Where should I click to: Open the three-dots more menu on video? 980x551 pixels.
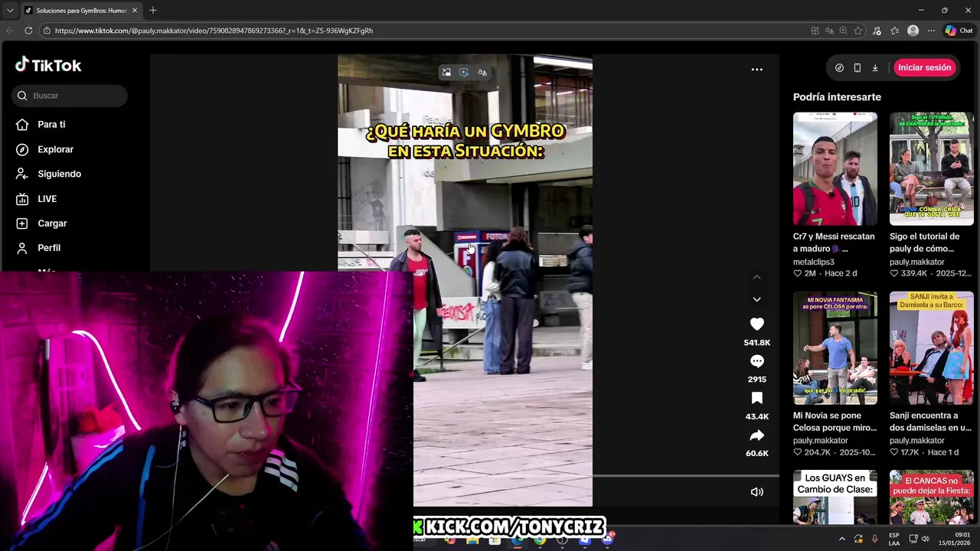coord(756,69)
